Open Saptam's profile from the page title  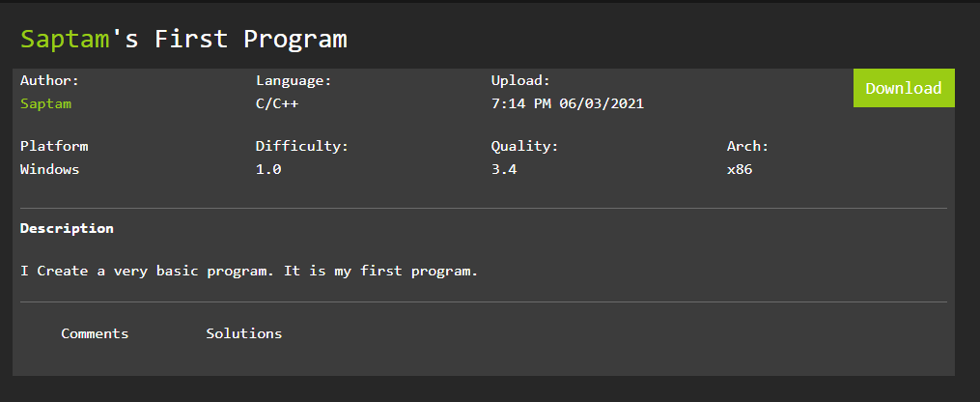coord(66,39)
